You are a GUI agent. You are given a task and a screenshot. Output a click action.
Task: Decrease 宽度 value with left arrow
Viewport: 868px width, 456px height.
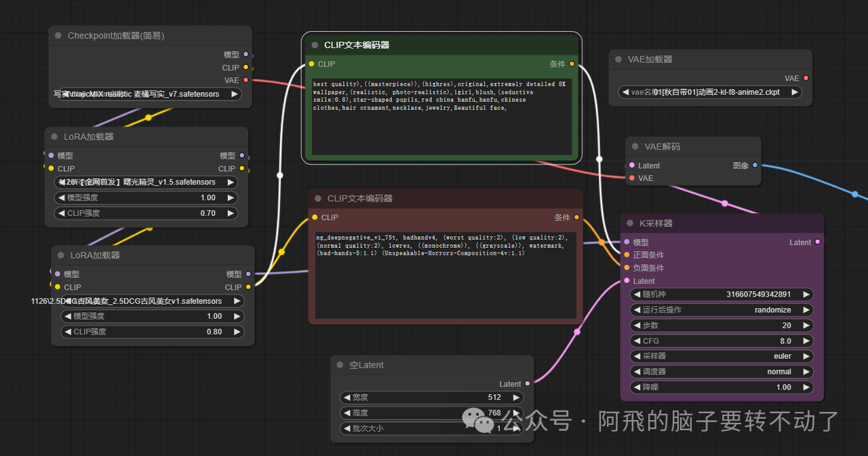tap(347, 398)
